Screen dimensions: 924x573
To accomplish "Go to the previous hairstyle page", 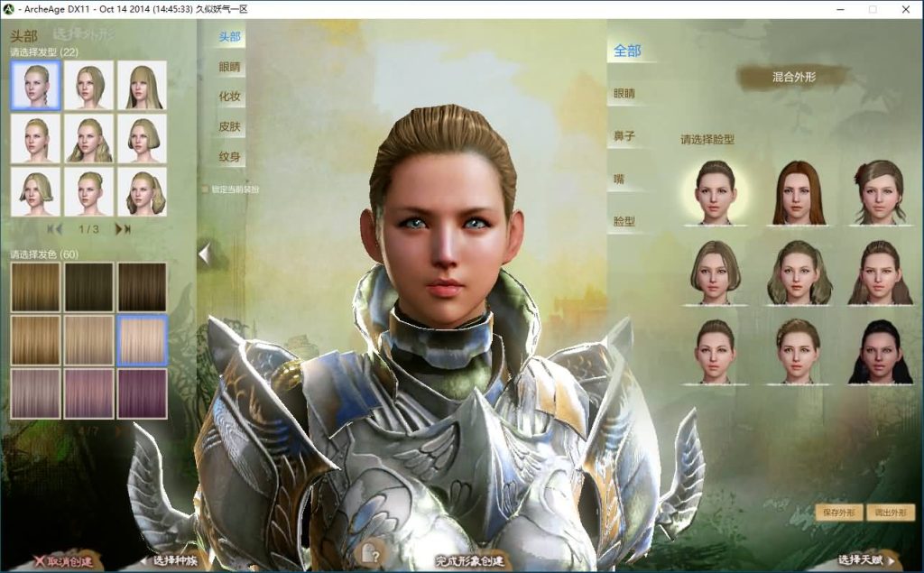I will (54, 229).
